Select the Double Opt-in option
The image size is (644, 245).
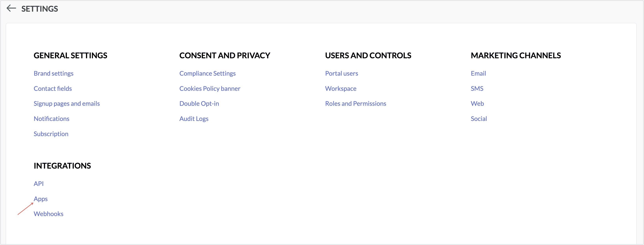(199, 104)
